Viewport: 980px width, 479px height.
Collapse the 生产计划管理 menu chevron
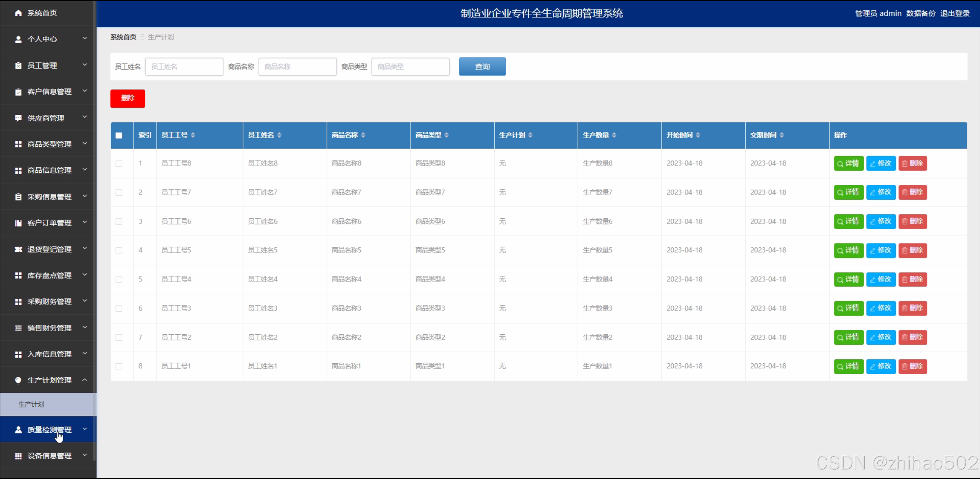(x=85, y=380)
